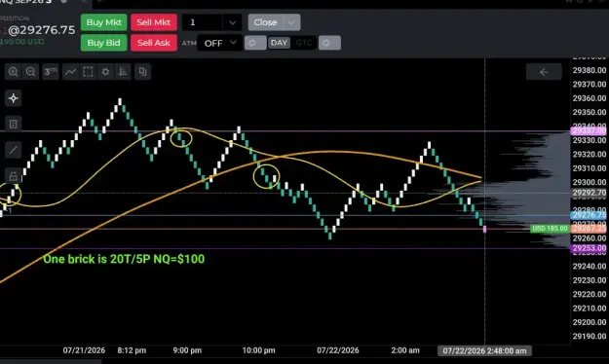Click the 10:00 pm time axis label
609x364 pixels.
click(x=258, y=350)
